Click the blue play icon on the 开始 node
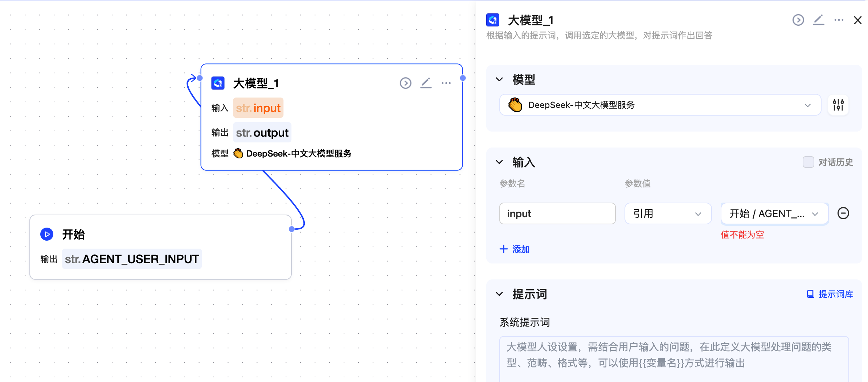The image size is (868, 382). (47, 234)
